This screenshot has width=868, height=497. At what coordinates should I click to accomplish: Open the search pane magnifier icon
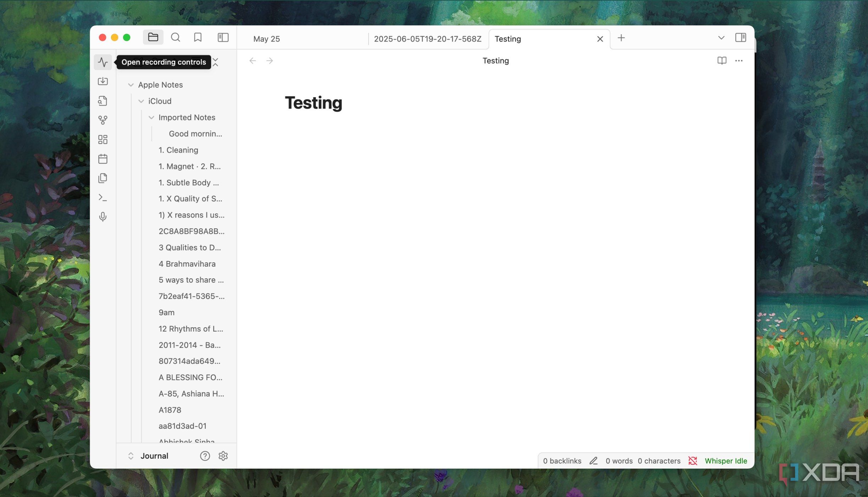click(176, 37)
